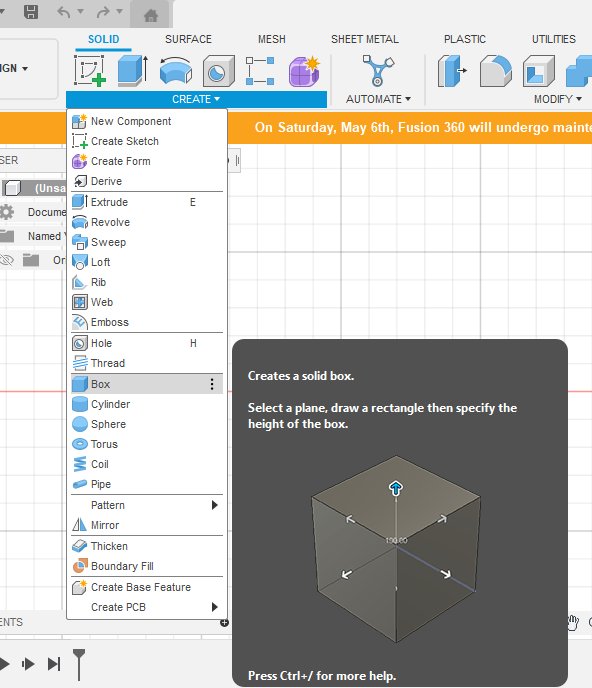Select the Press Pull modify icon

tap(452, 71)
